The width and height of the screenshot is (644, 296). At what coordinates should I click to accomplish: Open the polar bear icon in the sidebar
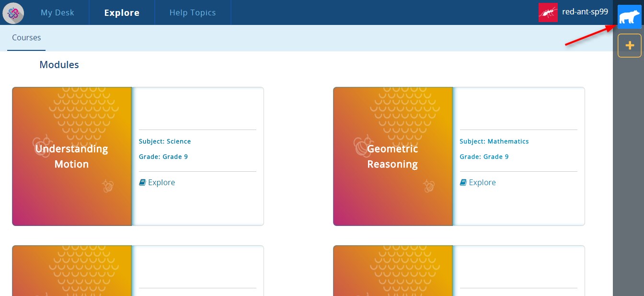629,17
